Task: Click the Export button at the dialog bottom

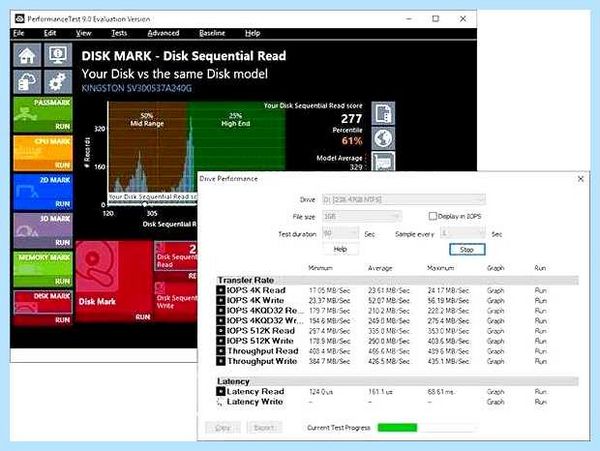Action: [264, 428]
